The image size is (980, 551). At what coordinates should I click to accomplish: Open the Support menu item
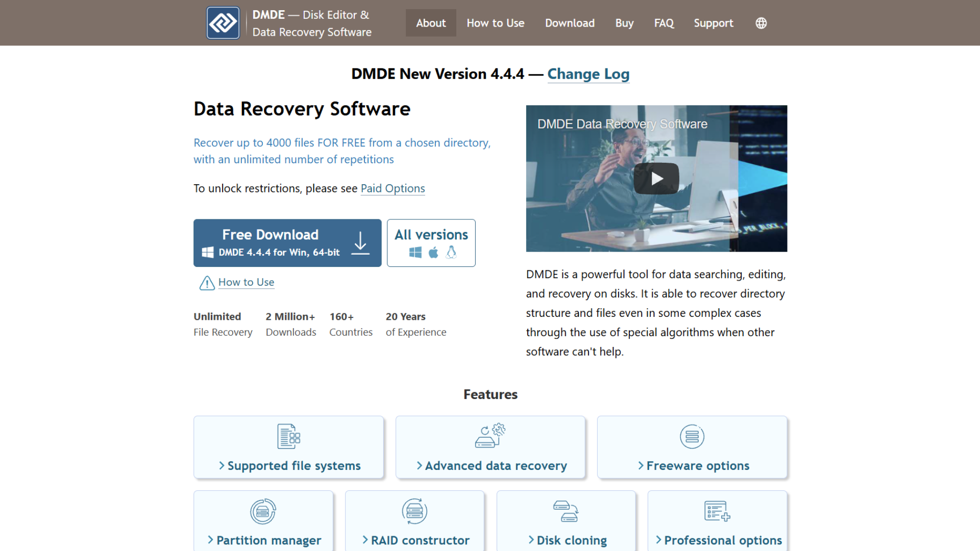713,23
